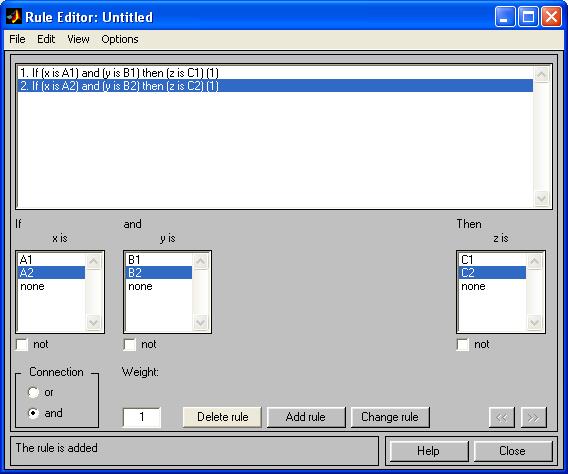Minimize the Rule Editor window
The width and height of the screenshot is (568, 474).
(505, 17)
